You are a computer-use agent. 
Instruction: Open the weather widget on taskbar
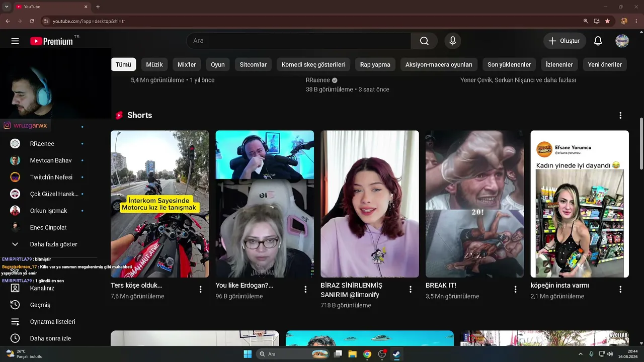(24, 354)
